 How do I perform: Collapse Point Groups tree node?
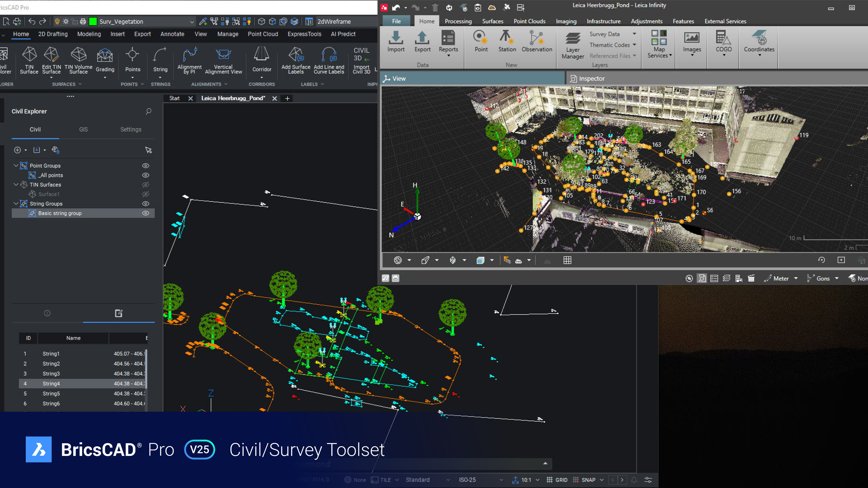(x=16, y=165)
